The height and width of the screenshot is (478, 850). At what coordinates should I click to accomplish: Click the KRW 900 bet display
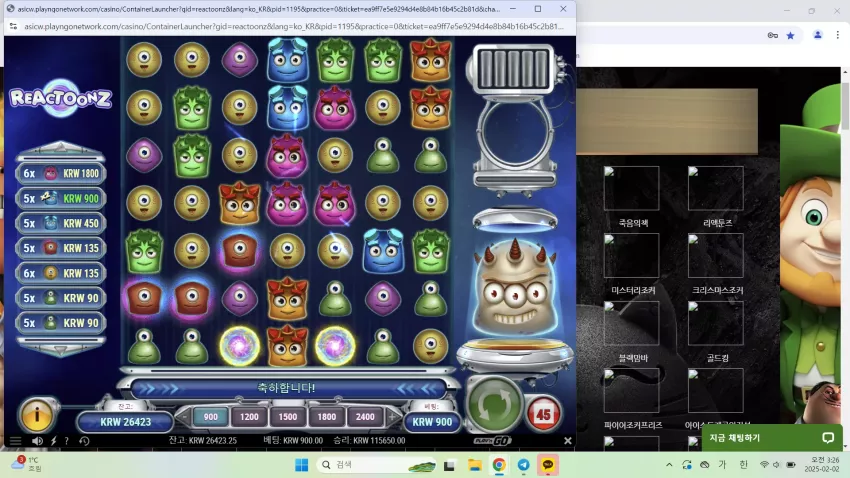[432, 422]
